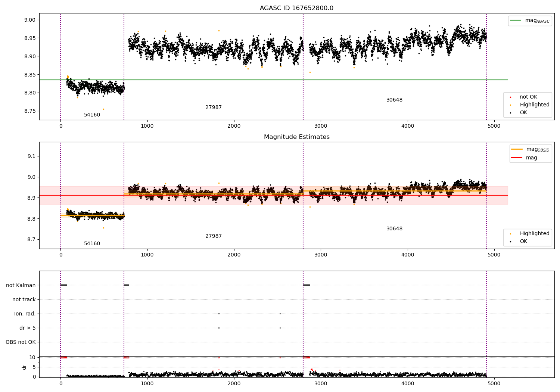Click the 5000 x-axis tick of the bottom plot
Screen dimensions: 560x392
coord(494,384)
